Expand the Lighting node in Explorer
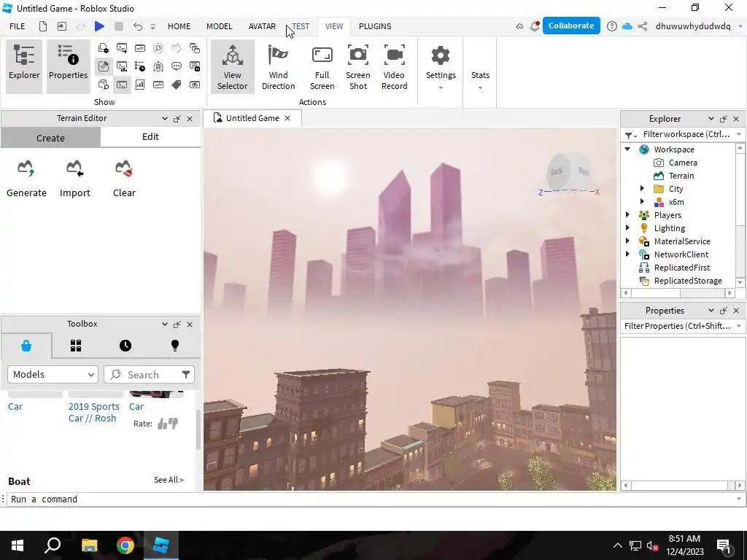Screen dimensions: 747x560 click(628, 228)
